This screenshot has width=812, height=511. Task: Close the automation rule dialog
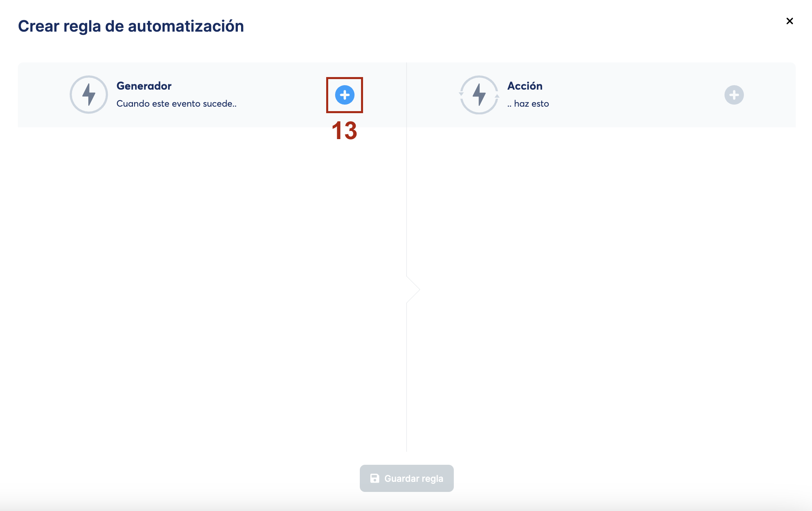coord(789,21)
